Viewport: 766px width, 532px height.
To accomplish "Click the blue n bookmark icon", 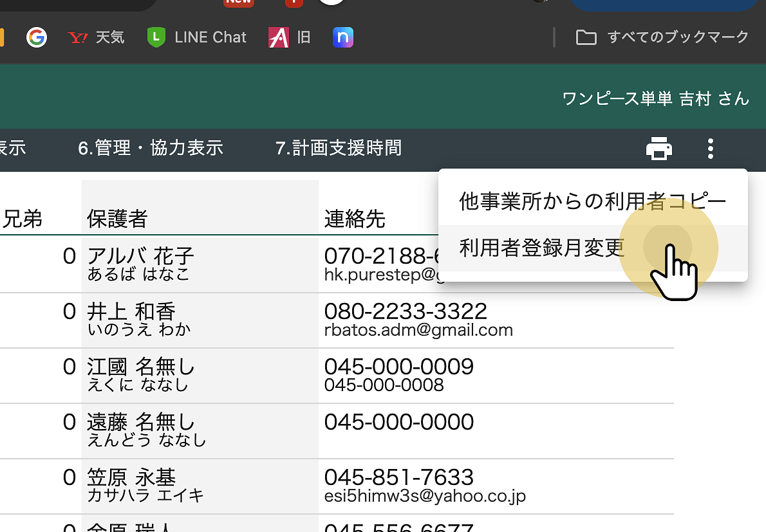I will point(343,37).
